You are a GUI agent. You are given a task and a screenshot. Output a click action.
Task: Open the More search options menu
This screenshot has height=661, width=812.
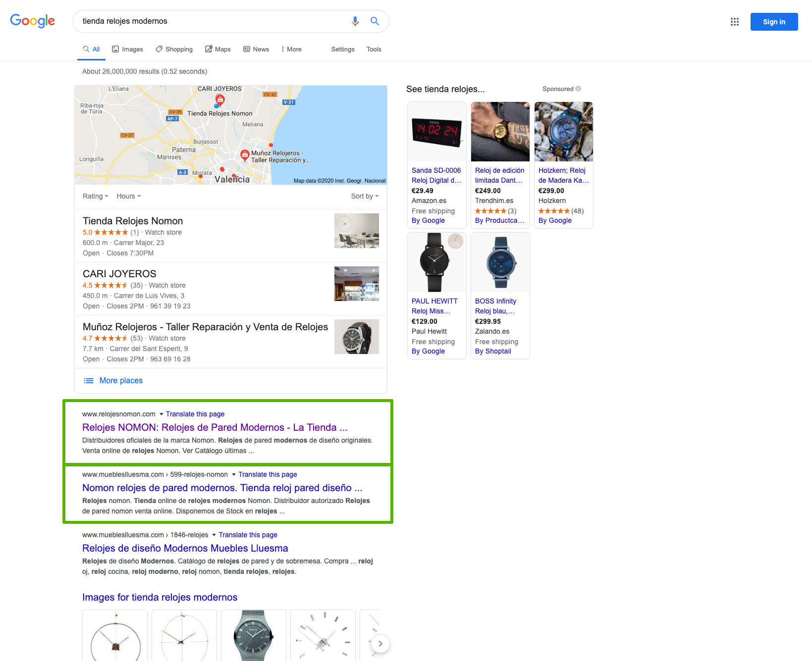coord(291,50)
